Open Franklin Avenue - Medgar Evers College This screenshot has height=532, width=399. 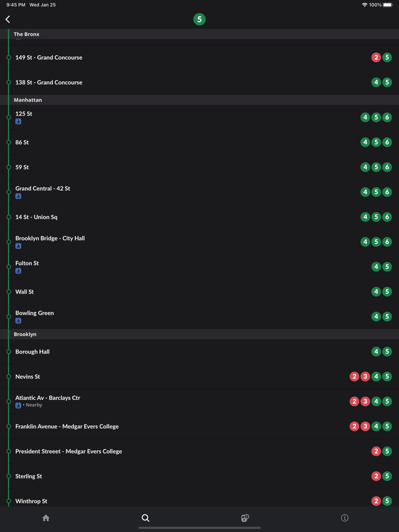[199, 427]
